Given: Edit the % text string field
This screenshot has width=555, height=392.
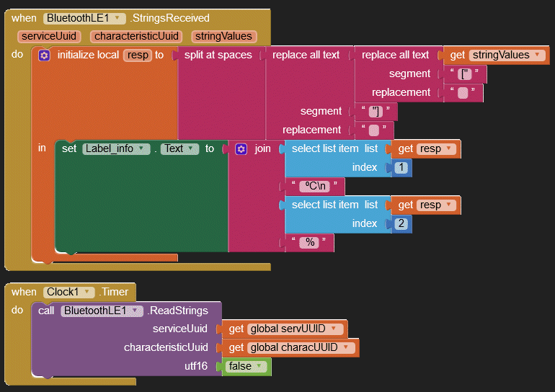Looking at the screenshot, I should point(311,243).
